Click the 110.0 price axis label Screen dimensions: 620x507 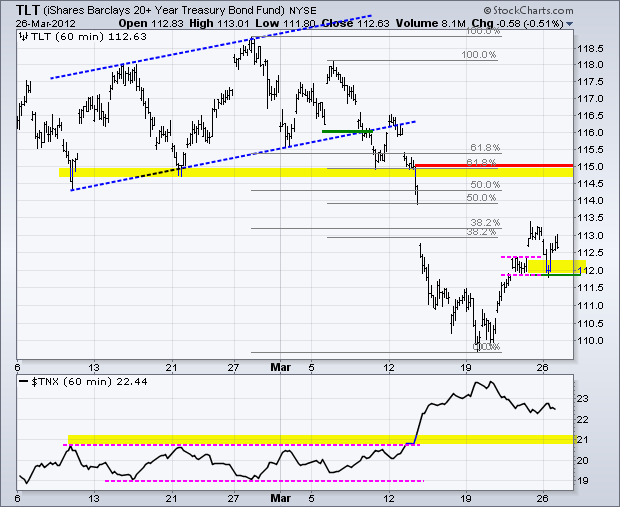[590, 341]
